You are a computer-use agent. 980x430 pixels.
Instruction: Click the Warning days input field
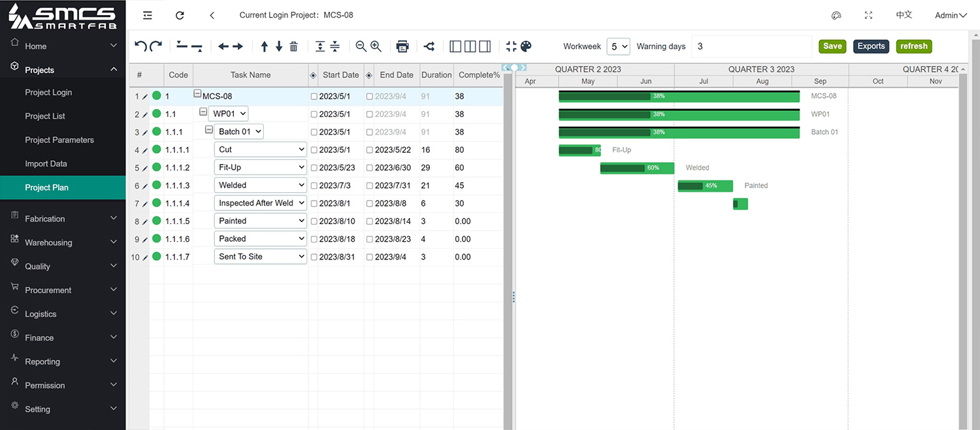(x=751, y=46)
